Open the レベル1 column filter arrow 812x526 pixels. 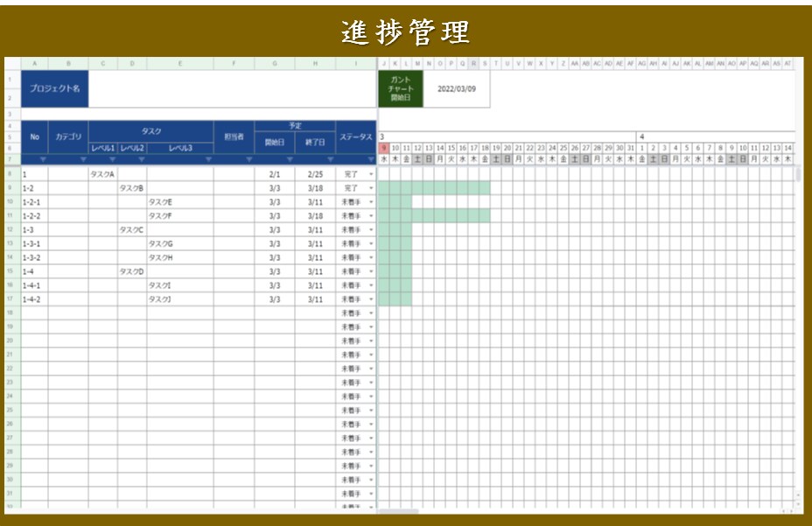coord(112,159)
